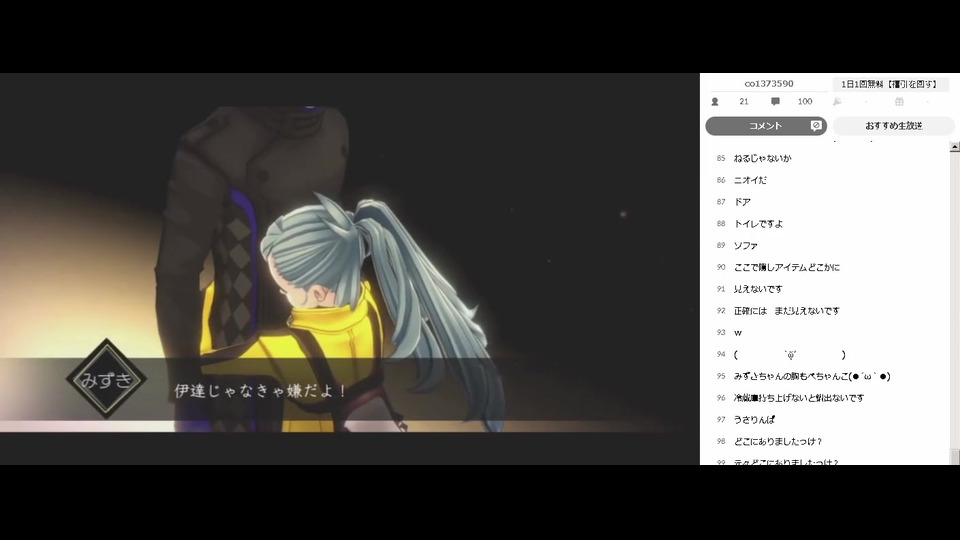Open community link co1373590
Image resolution: width=960 pixels, height=540 pixels.
point(769,84)
